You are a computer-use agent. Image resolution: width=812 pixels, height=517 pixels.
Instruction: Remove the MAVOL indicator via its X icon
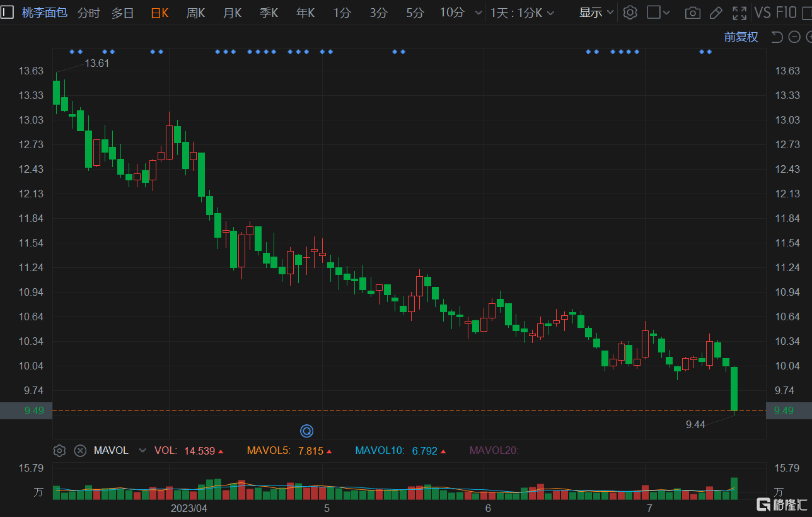(80, 450)
